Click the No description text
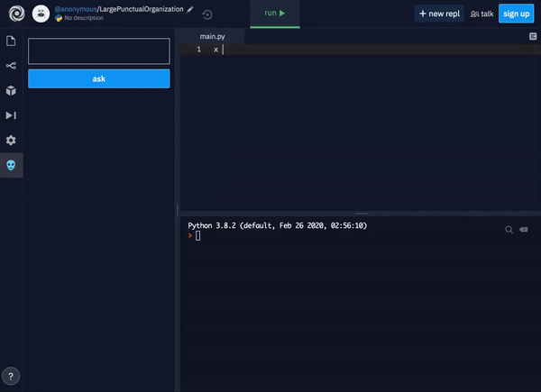The width and height of the screenshot is (541, 392). click(84, 18)
